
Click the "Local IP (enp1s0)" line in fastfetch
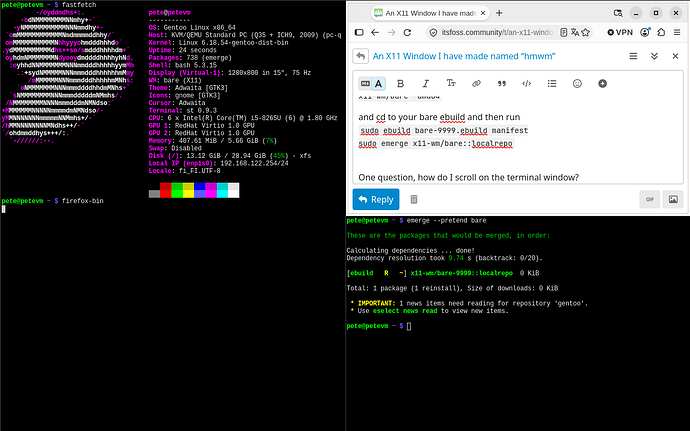(x=219, y=163)
